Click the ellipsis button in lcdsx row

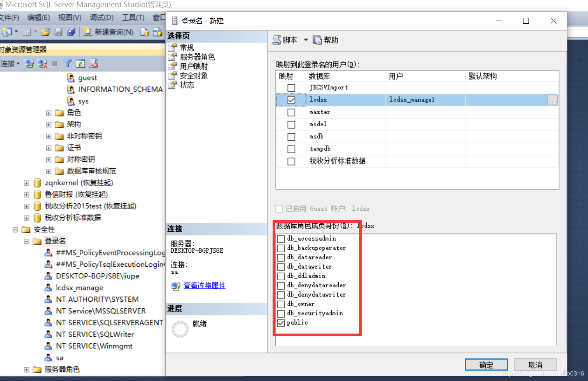tap(552, 100)
